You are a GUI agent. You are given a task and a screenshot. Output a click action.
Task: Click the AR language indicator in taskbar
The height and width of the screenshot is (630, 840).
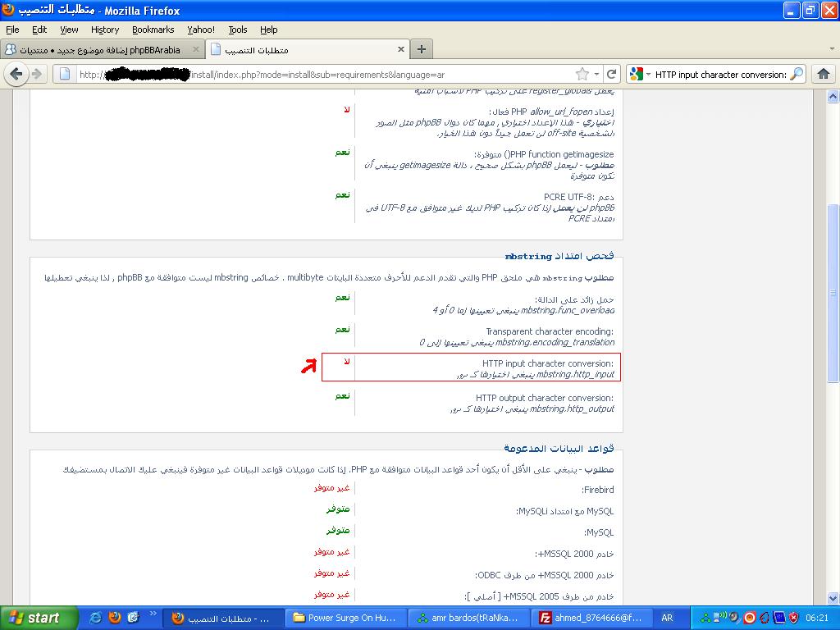667,618
